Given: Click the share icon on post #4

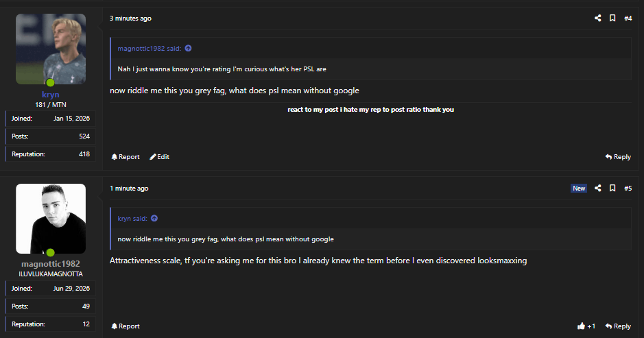Looking at the screenshot, I should [x=597, y=18].
